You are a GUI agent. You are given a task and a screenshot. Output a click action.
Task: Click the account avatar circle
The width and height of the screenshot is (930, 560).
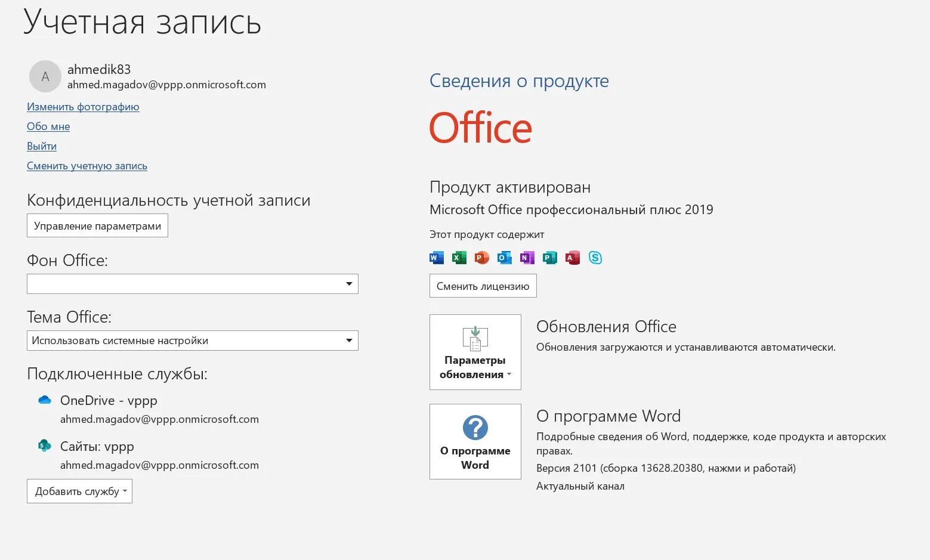[45, 76]
